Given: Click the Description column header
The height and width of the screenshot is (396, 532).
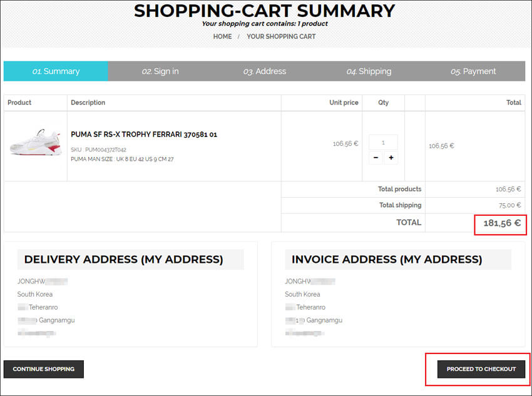Looking at the screenshot, I should click(x=88, y=103).
